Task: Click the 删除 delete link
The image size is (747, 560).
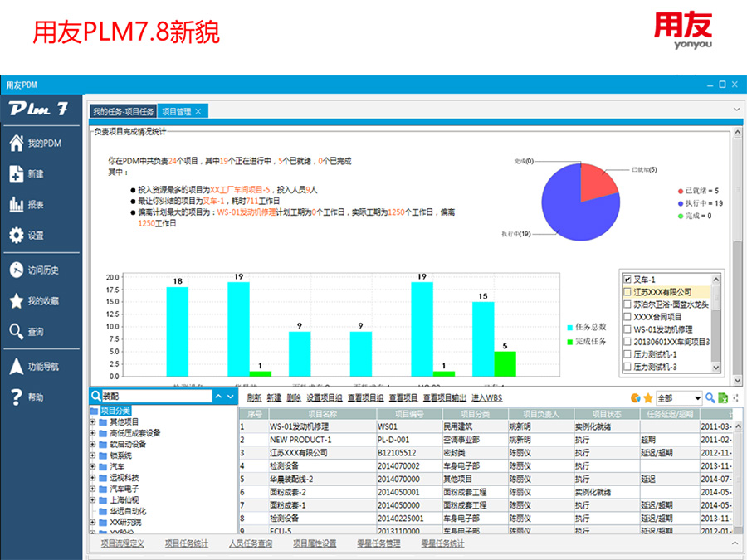Action: 294,398
